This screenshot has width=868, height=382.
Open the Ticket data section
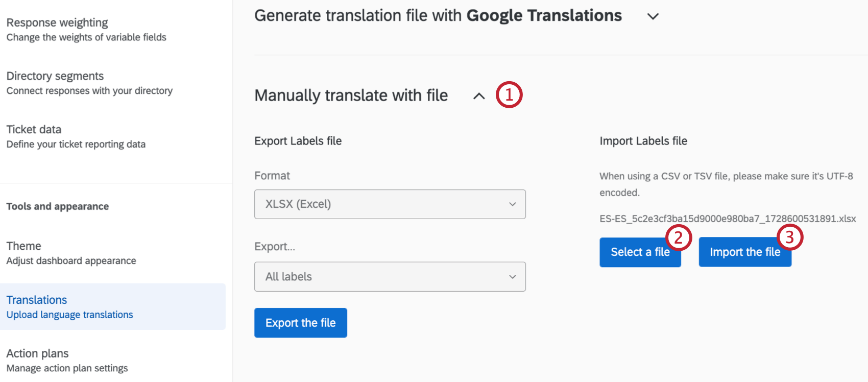76,136
